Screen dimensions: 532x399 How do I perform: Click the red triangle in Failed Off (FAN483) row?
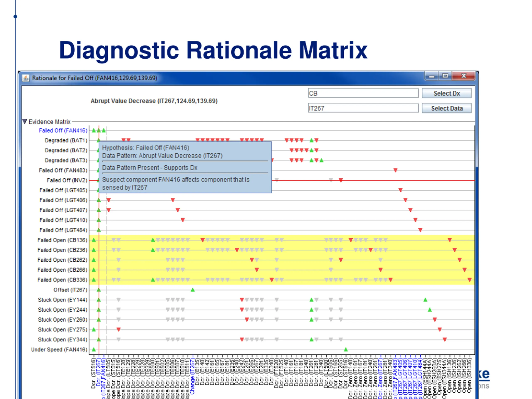(395, 170)
